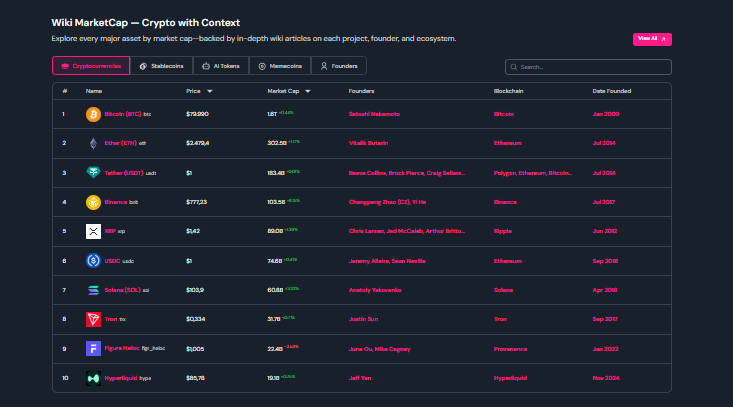
Task: Click the Founders column header
Action: 361,91
